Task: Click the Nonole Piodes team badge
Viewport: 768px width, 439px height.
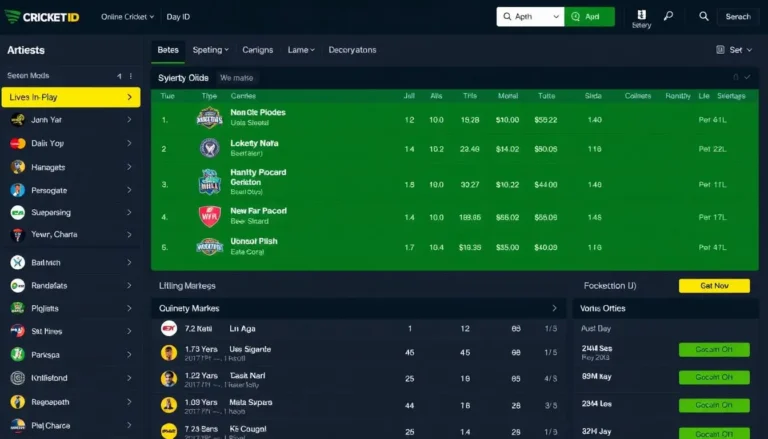Action: [209, 119]
